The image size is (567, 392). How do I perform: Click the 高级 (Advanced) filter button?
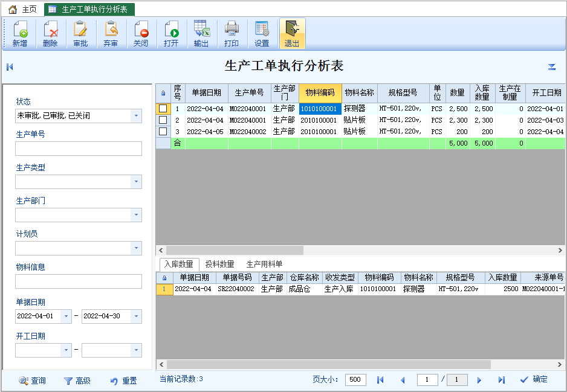[77, 381]
